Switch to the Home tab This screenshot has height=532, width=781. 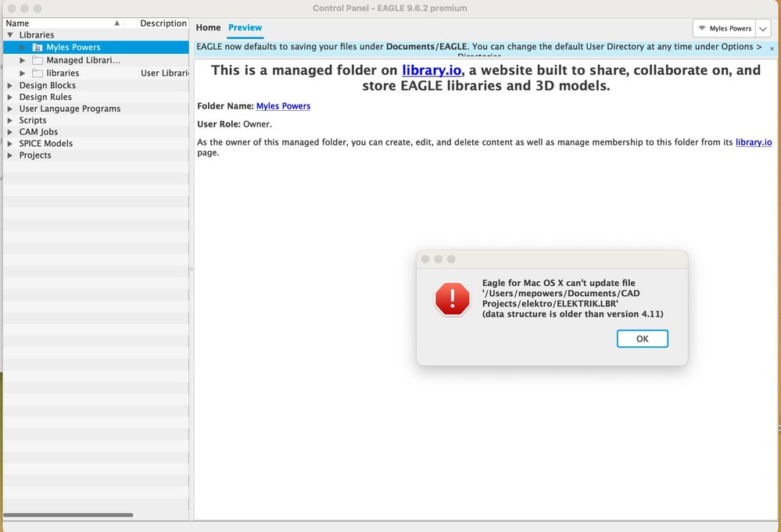point(208,27)
